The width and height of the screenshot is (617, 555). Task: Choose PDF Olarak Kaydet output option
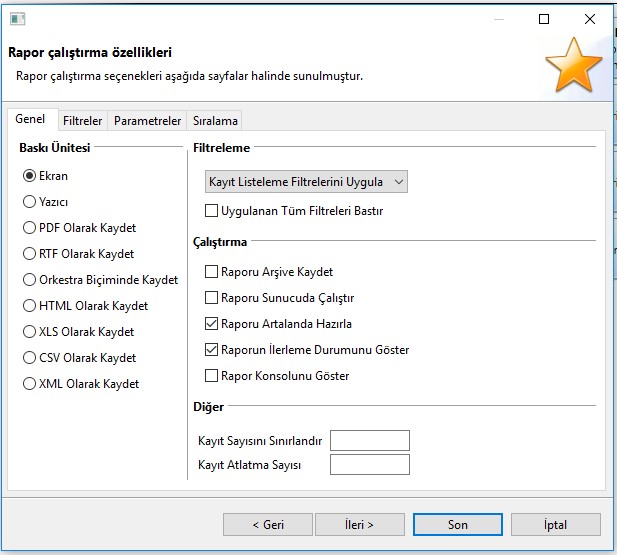coord(30,228)
